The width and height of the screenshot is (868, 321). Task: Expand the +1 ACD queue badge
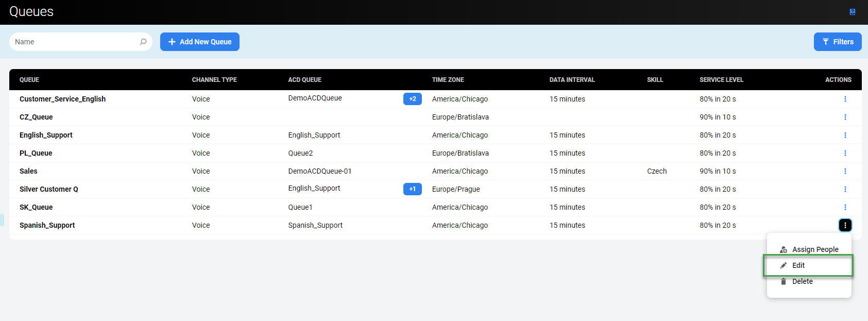click(x=412, y=189)
